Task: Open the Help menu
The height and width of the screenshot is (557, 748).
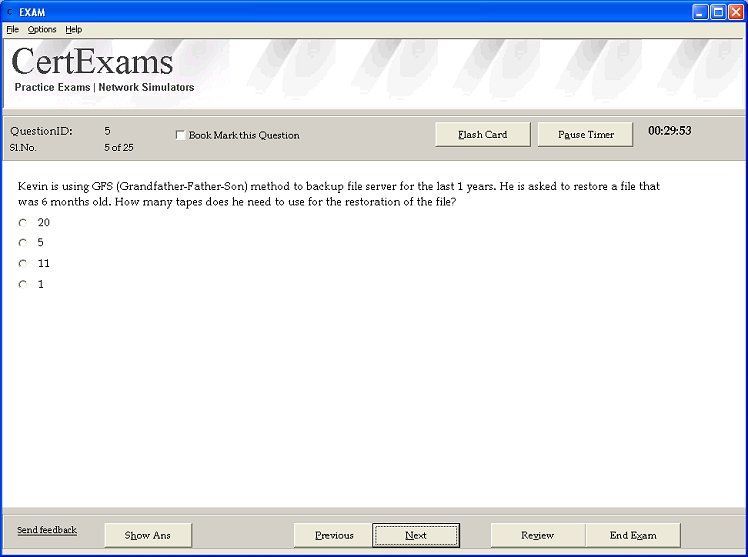Action: point(73,30)
